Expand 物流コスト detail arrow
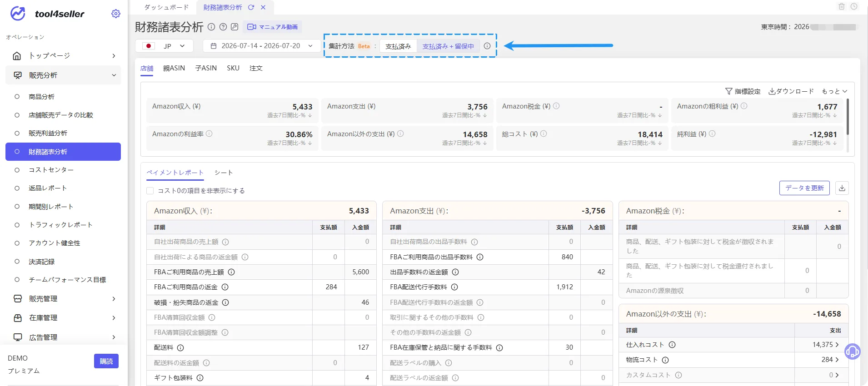 837,360
